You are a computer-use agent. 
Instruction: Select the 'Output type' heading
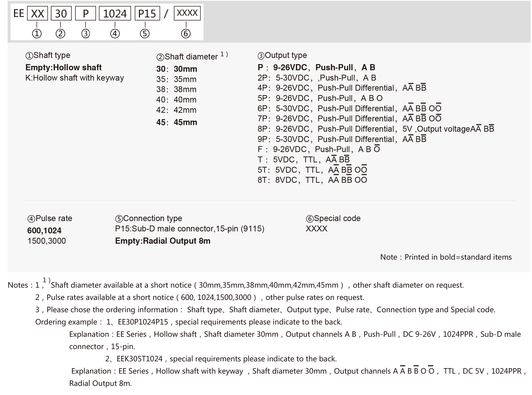click(x=282, y=55)
